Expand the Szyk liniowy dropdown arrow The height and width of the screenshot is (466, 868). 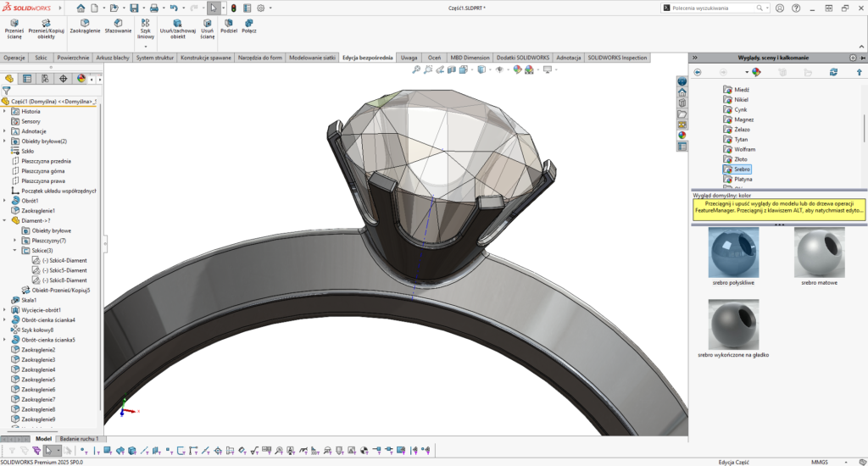(x=146, y=46)
